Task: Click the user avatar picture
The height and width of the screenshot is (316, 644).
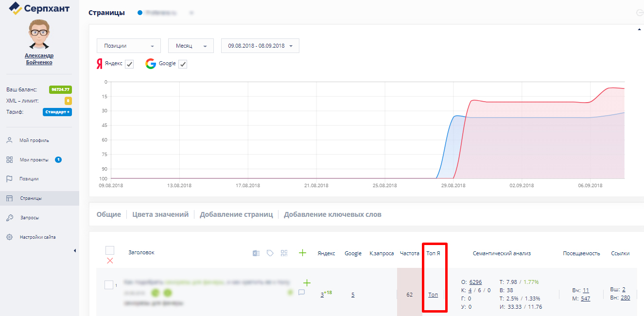Action: [39, 34]
